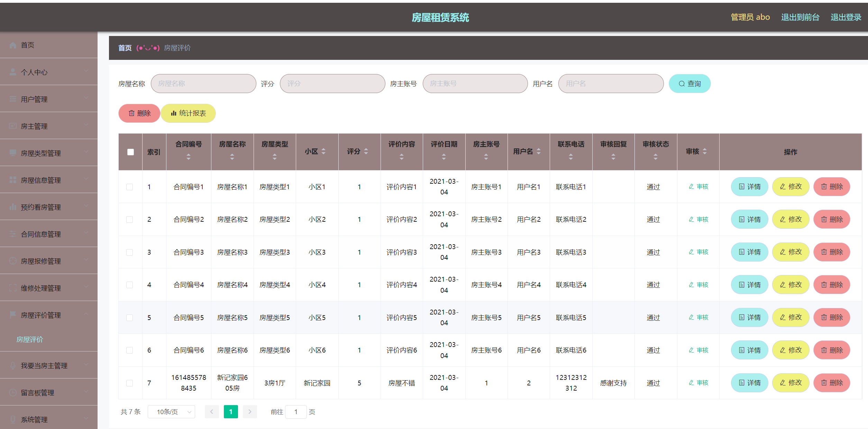Viewport: 868px width, 429px height.
Task: Open the 房屋评价 submenu item
Action: (x=30, y=339)
